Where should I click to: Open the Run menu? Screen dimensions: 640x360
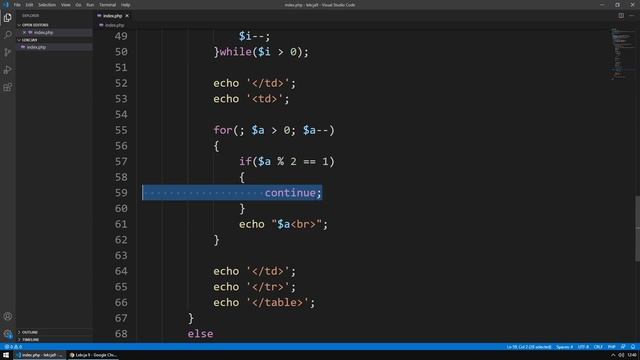click(90, 5)
